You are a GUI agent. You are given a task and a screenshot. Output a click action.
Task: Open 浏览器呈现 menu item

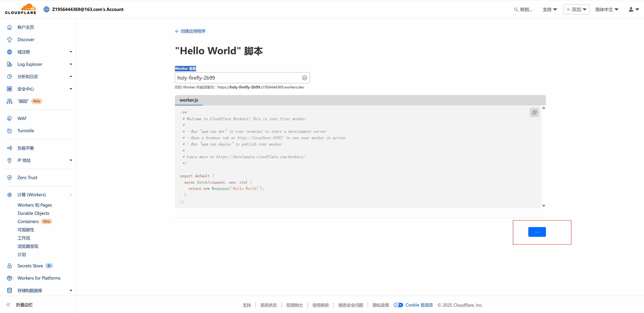pos(28,246)
